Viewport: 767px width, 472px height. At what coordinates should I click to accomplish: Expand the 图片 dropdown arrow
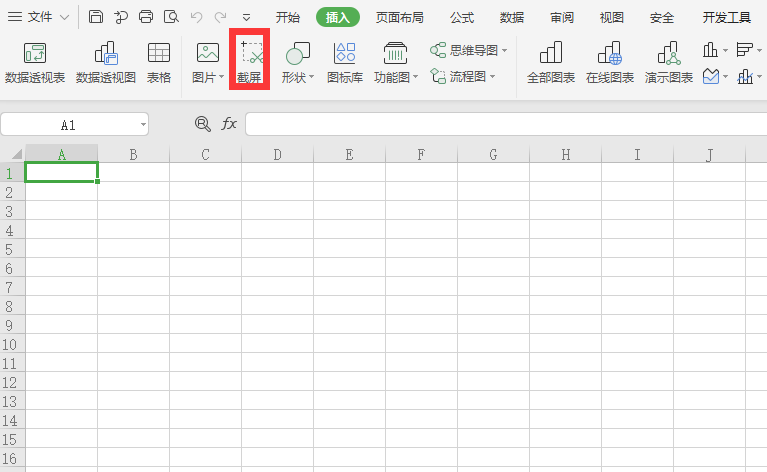[x=222, y=77]
